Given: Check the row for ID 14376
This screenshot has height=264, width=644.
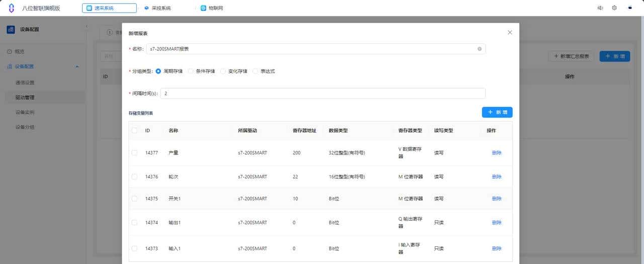Looking at the screenshot, I should coord(134,177).
